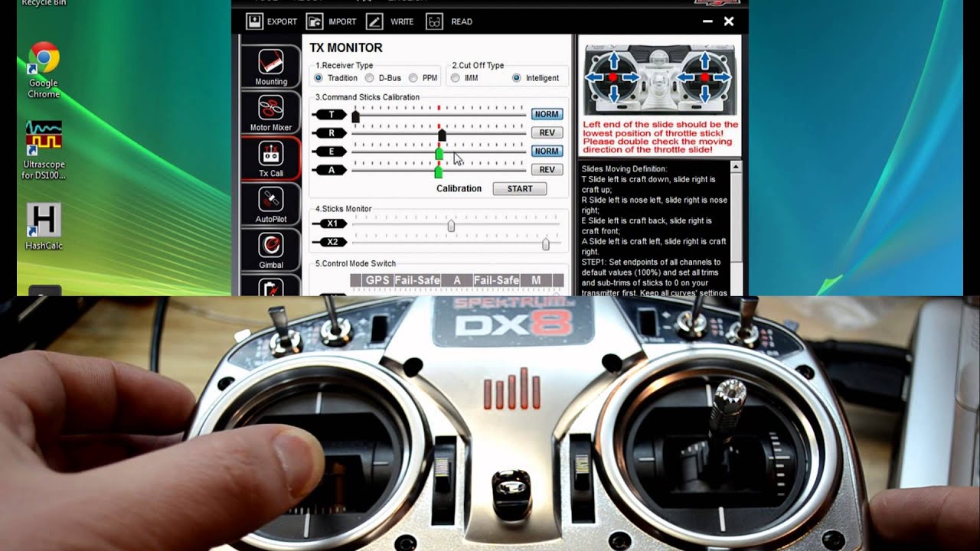Click '3.Command Sticks Calibration' group title
Viewport: 980px width, 551px height.
coord(367,97)
